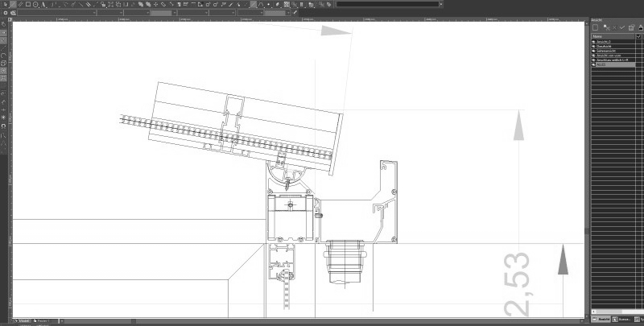Click the checkmark apply icon in Ansicht panel
This screenshot has width=644, height=326.
tap(622, 27)
